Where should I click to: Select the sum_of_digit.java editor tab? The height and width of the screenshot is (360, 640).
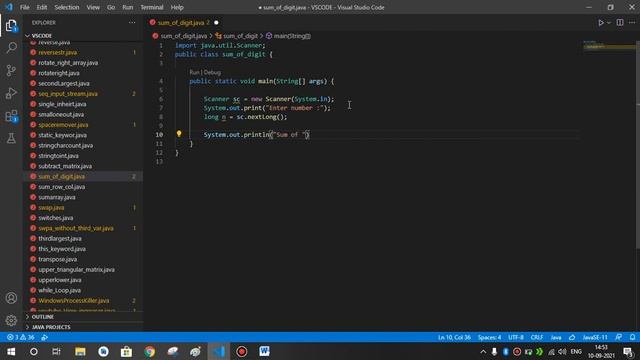(184, 22)
